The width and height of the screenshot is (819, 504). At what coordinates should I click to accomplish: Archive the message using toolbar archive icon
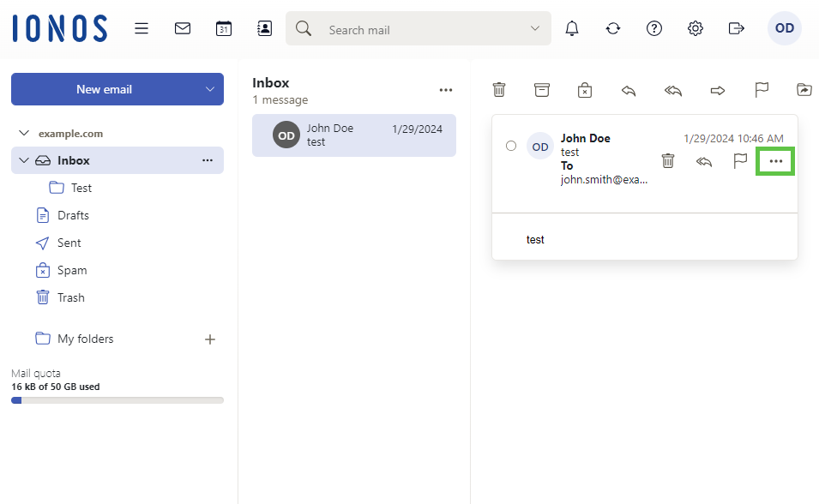tap(541, 90)
